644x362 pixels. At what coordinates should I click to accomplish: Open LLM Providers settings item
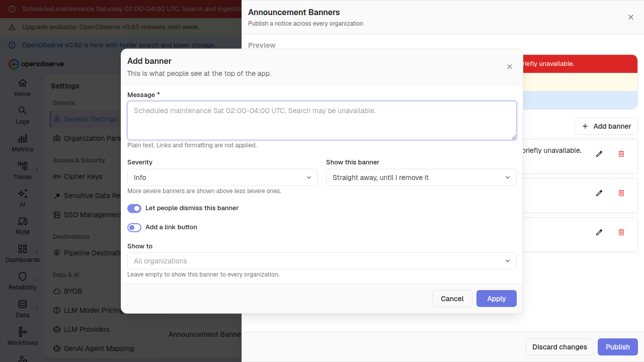coord(87,329)
